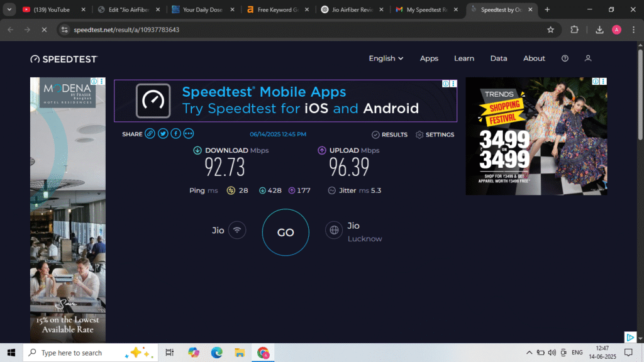Image resolution: width=644 pixels, height=362 pixels.
Task: Bookmark this page with the star icon
Action: coord(551,30)
